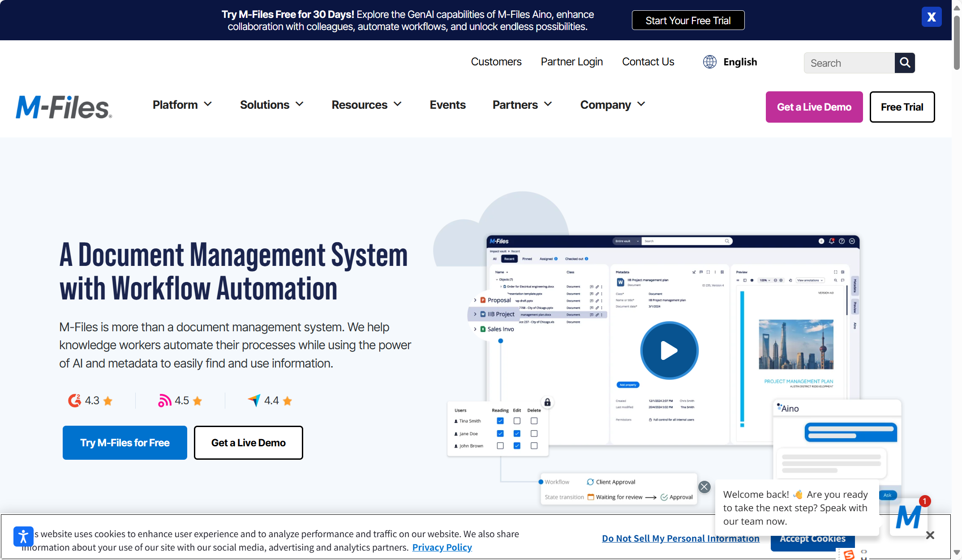The width and height of the screenshot is (962, 560).
Task: Click Start Your Free Trial button
Action: 688,21
